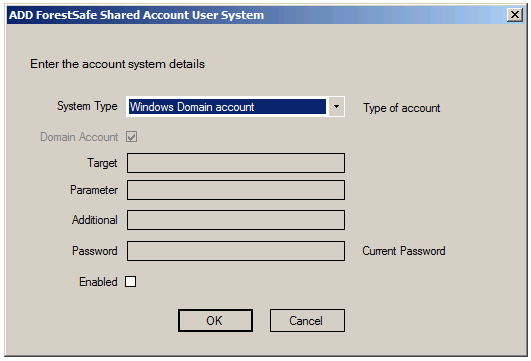Open the System Type dropdown arrow
531x361 pixels.
click(336, 107)
